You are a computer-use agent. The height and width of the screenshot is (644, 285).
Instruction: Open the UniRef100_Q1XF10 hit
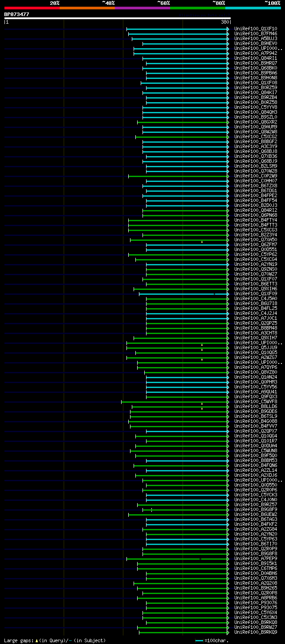[256, 29]
